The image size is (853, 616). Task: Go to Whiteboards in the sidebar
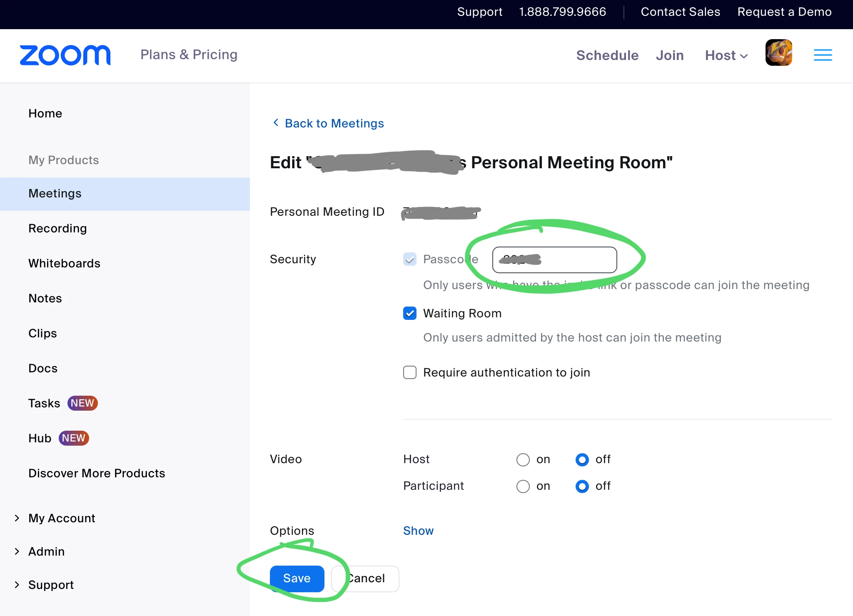tap(64, 263)
